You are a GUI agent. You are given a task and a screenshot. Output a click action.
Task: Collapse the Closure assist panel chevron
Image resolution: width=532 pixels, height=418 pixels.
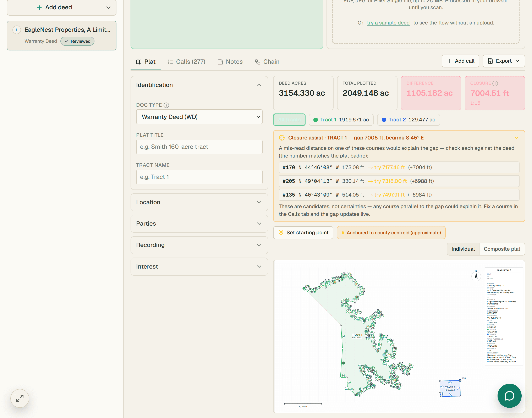tap(516, 138)
